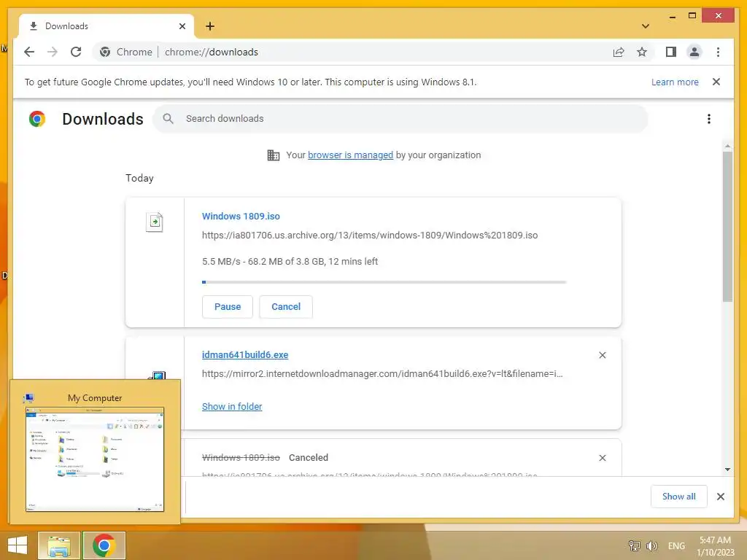Click the Canceled status label
The width and height of the screenshot is (747, 560).
coord(309,458)
